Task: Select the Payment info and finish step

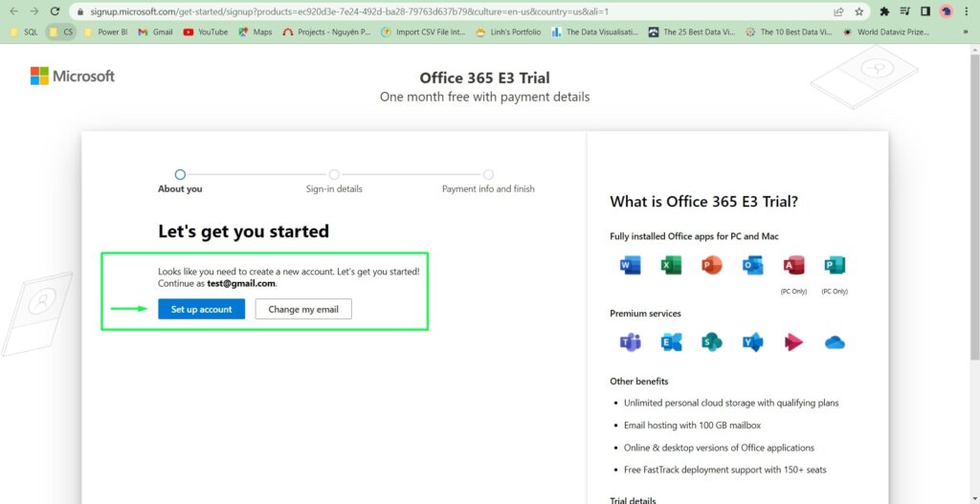Action: pyautogui.click(x=488, y=175)
